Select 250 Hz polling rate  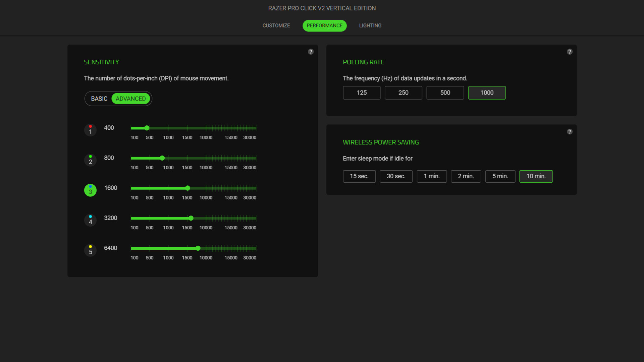pyautogui.click(x=403, y=93)
